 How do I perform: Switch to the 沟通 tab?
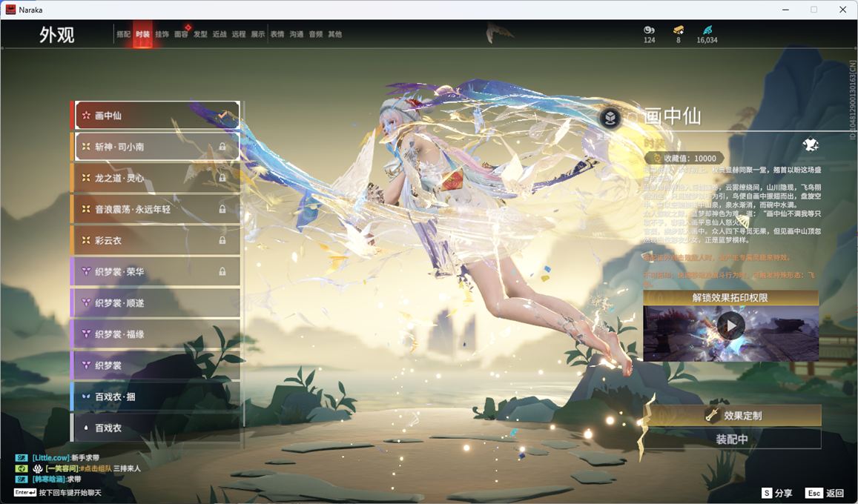point(297,34)
